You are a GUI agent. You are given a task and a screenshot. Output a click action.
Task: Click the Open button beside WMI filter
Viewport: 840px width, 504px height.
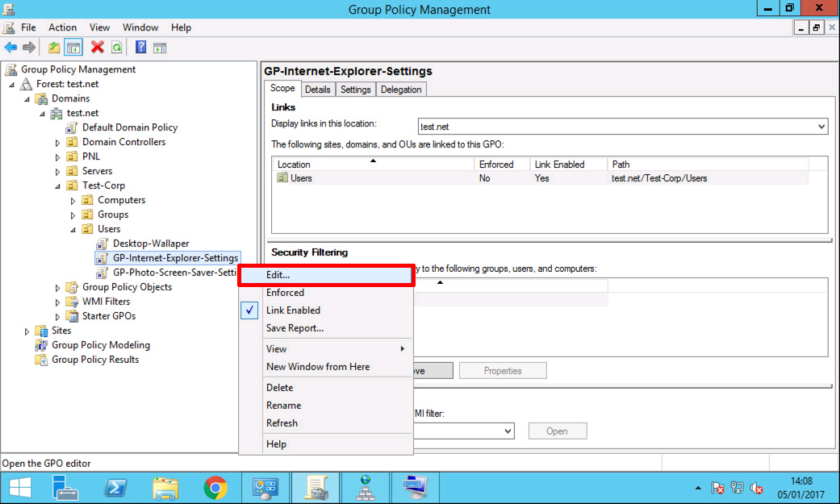(x=557, y=431)
